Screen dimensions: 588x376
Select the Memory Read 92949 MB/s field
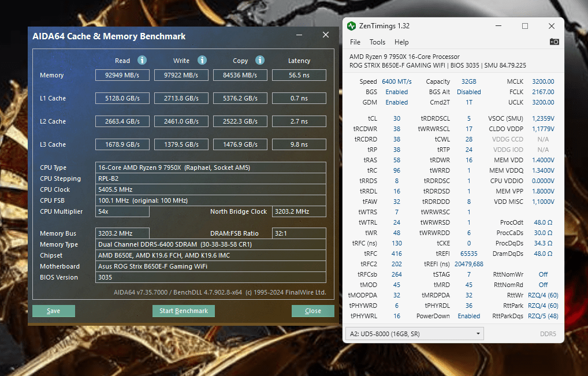pyautogui.click(x=122, y=75)
